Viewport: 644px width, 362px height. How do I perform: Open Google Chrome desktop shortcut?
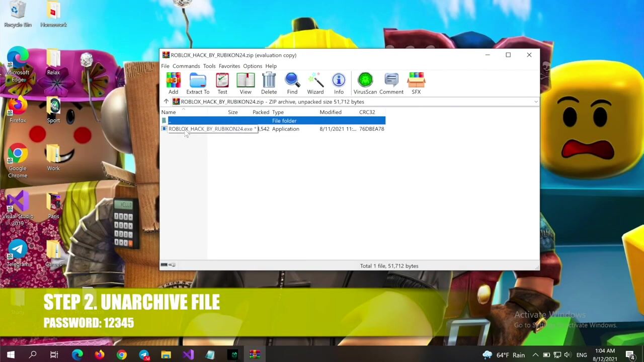point(18,162)
